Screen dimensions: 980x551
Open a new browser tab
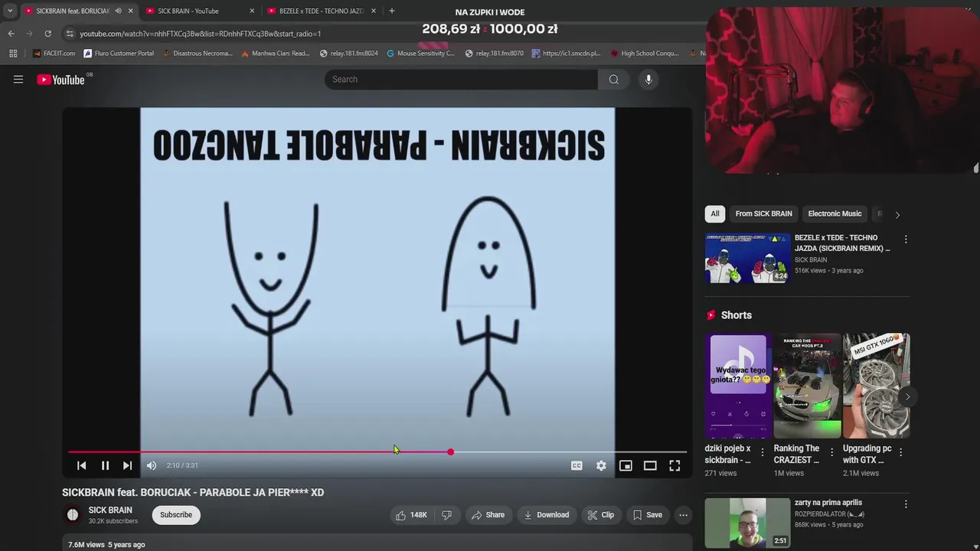click(x=392, y=11)
